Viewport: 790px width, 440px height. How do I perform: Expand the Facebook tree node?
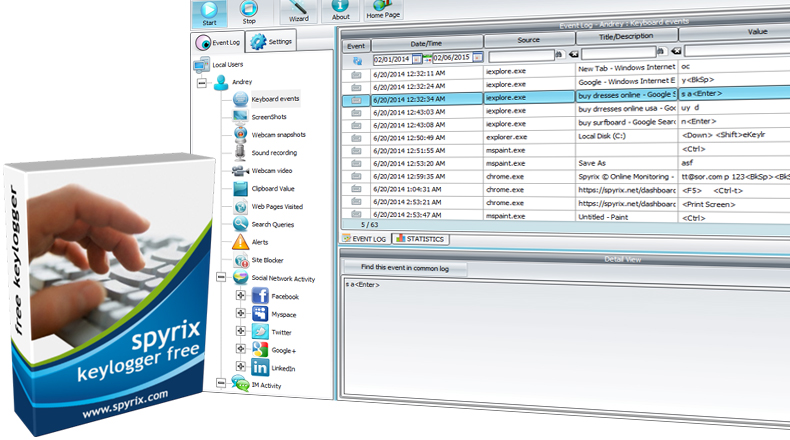[240, 296]
